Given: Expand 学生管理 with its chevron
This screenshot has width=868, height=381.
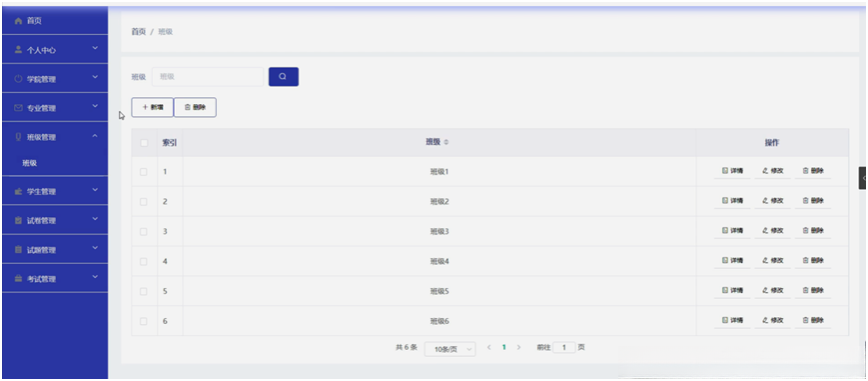Looking at the screenshot, I should coord(95,190).
